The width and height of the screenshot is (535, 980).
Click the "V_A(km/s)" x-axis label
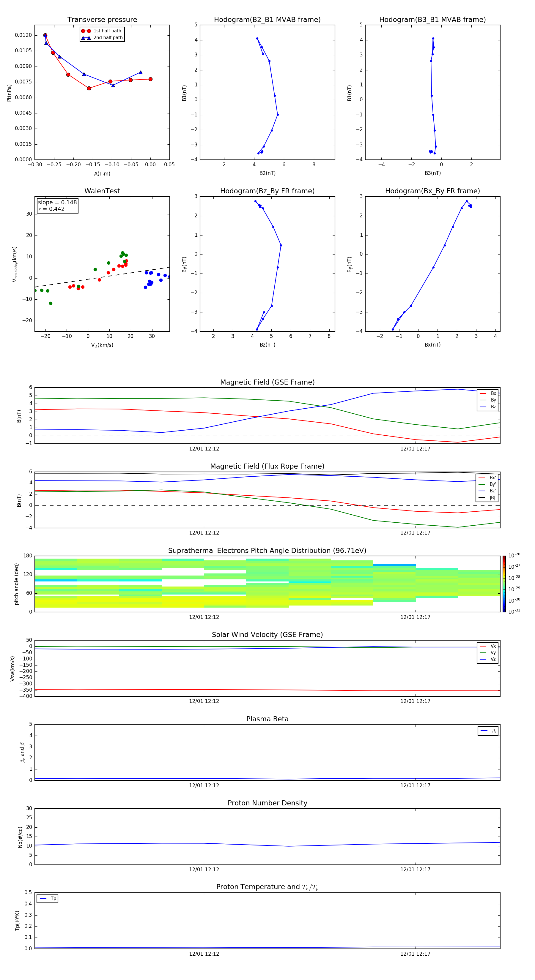tap(102, 345)
